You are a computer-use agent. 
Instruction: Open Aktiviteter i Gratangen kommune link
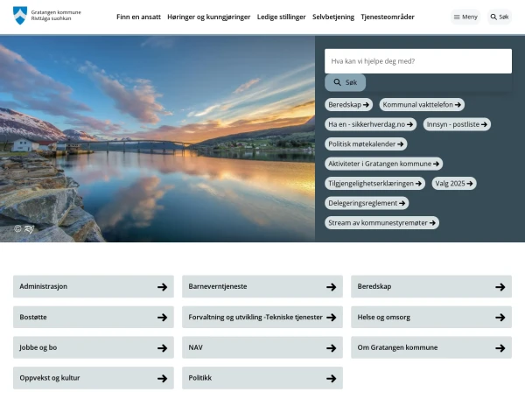click(384, 164)
